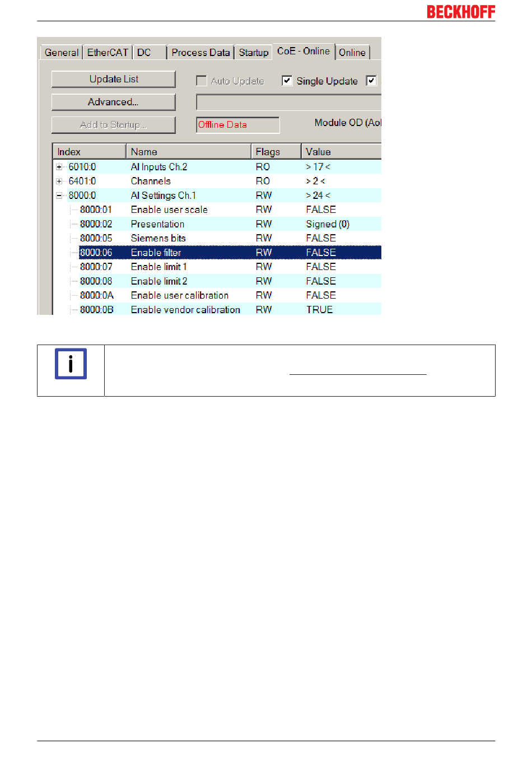The width and height of the screenshot is (532, 767).
Task: Sort by the Index column header
Action: pos(89,152)
